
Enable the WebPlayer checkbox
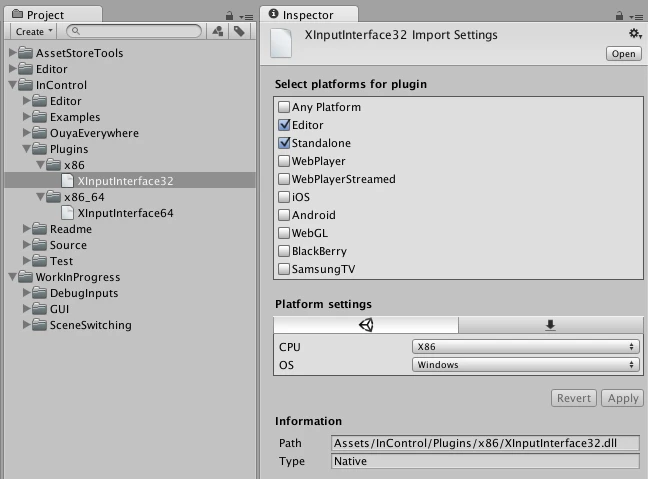click(284, 161)
